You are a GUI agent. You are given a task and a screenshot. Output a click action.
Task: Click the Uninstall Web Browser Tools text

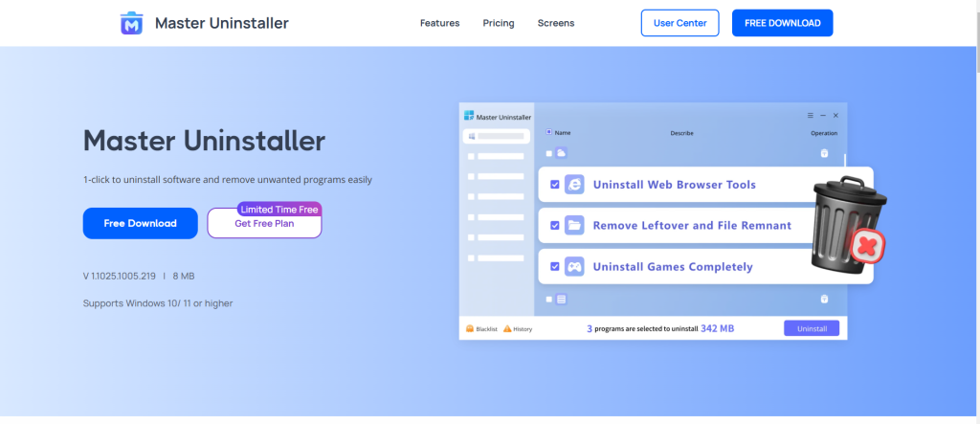click(x=675, y=185)
